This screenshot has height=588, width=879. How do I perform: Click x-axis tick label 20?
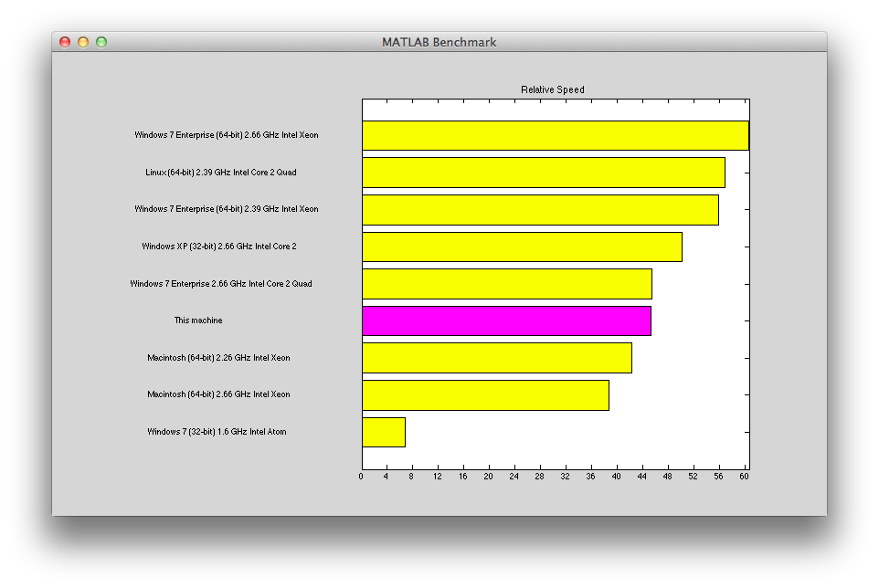click(488, 477)
